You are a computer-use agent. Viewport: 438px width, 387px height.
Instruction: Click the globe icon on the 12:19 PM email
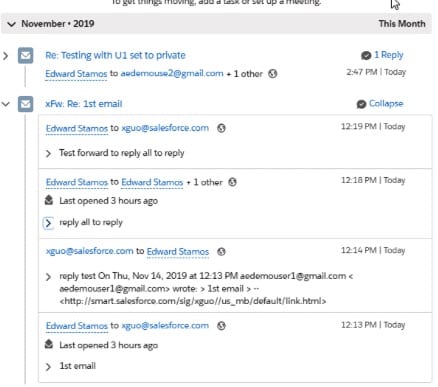click(221, 128)
